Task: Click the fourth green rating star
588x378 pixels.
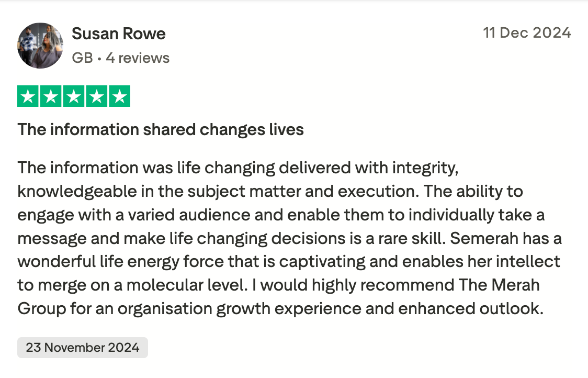Action: click(x=97, y=96)
